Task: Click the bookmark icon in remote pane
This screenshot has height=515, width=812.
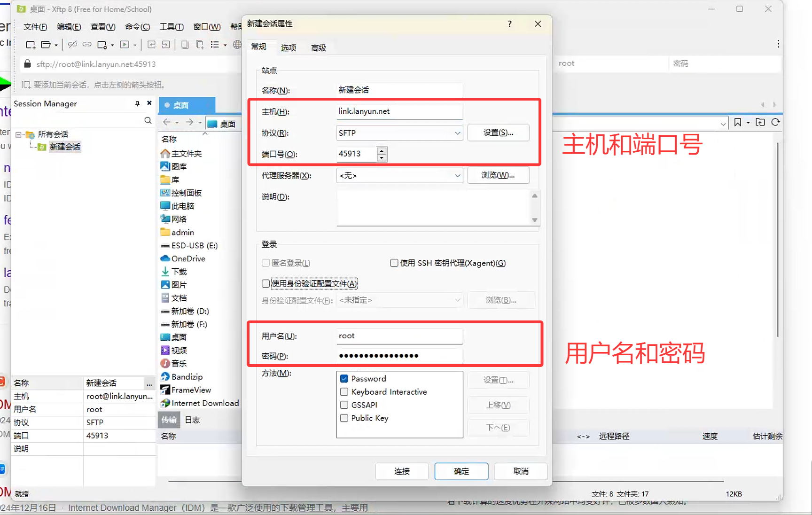Action: (738, 122)
